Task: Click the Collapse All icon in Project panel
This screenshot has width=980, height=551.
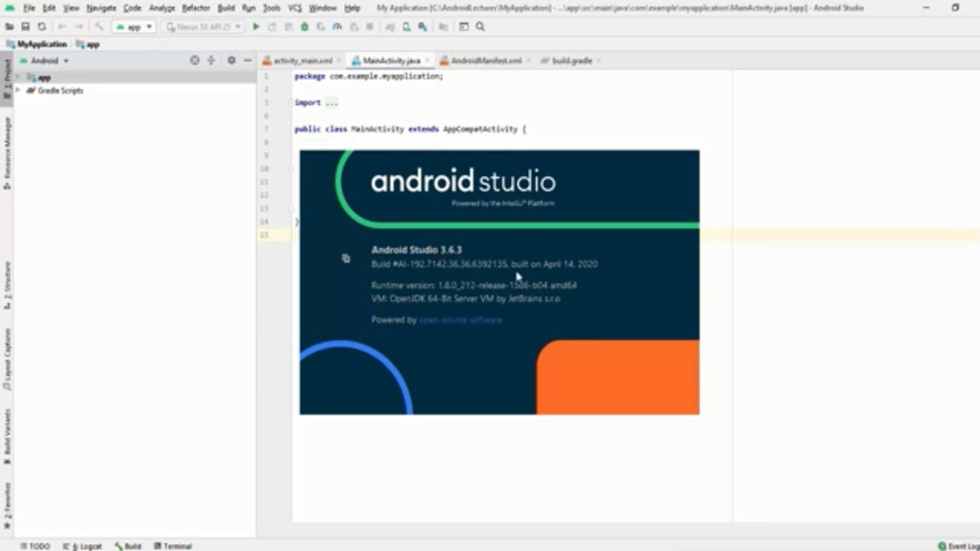Action: pos(211,60)
